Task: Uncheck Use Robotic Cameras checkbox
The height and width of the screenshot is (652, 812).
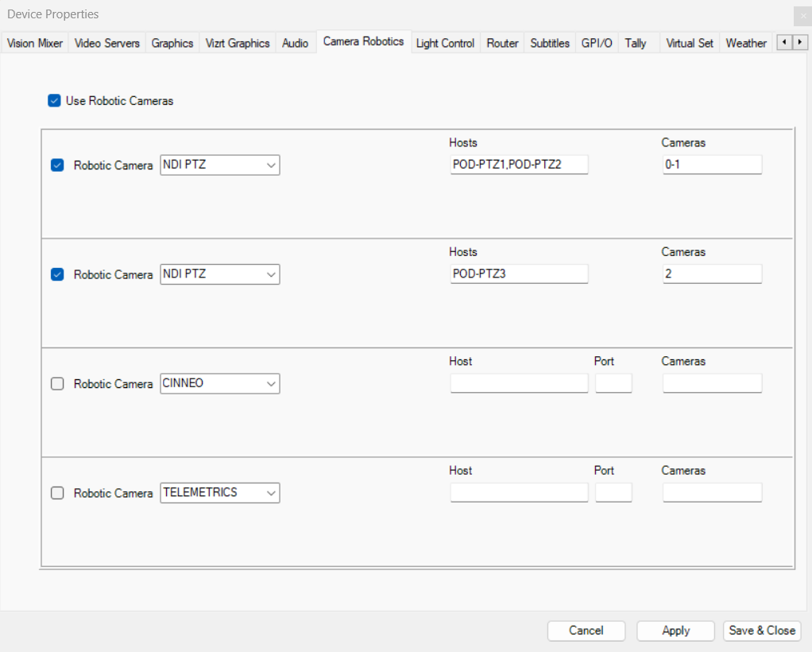Action: [54, 101]
